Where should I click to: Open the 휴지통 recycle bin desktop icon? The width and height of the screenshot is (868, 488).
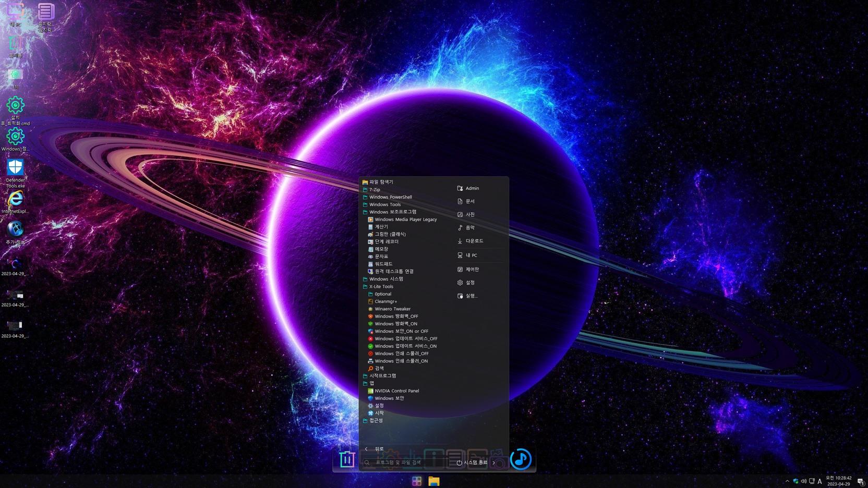15,46
